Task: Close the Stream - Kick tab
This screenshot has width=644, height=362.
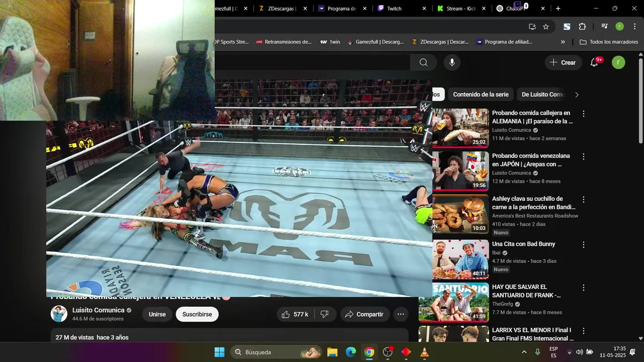Action: point(484,9)
